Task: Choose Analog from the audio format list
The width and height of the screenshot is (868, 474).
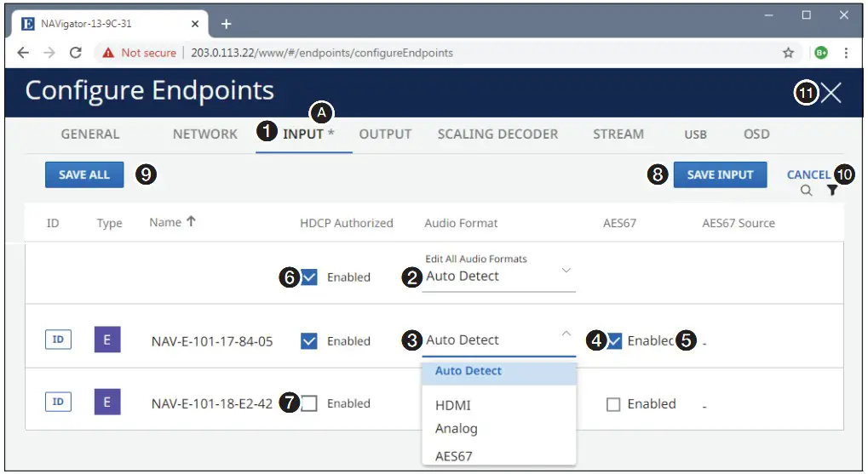Action: tap(456, 429)
